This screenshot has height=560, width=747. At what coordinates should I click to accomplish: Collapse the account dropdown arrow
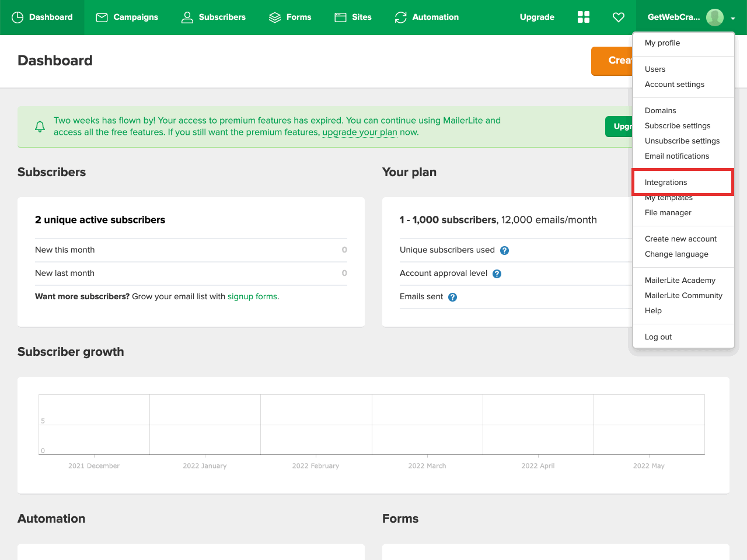(x=733, y=18)
